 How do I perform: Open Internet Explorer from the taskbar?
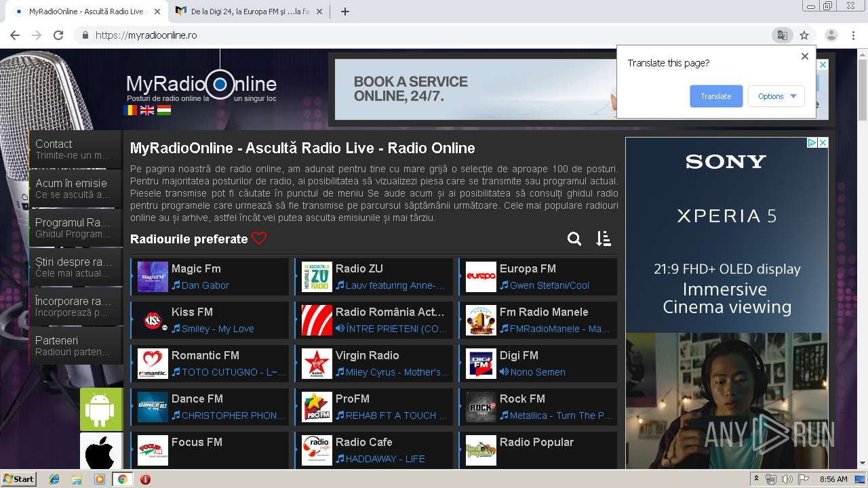point(54,479)
